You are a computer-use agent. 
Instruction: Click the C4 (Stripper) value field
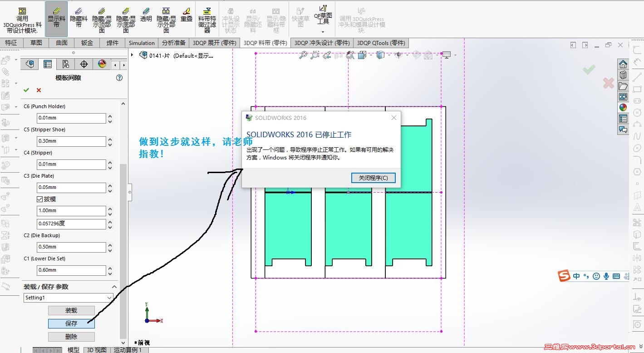coord(72,164)
